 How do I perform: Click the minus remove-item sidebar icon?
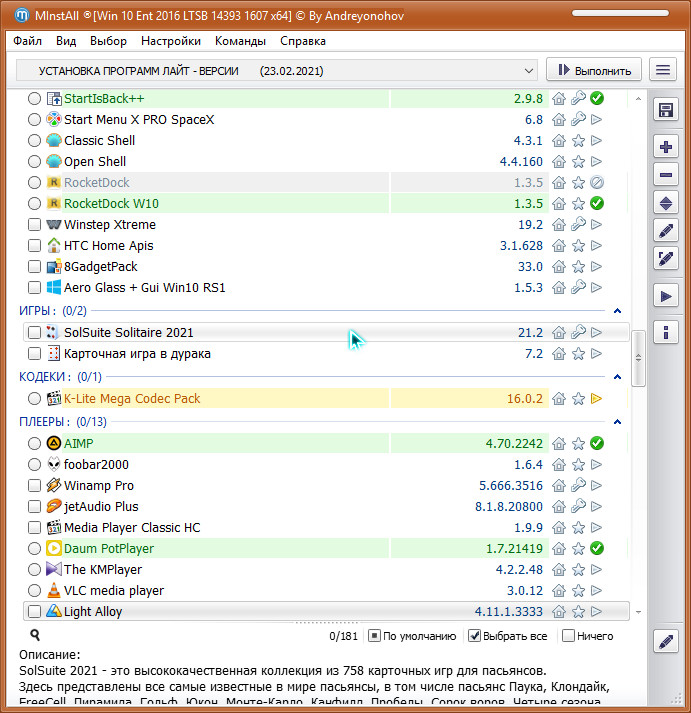click(666, 175)
